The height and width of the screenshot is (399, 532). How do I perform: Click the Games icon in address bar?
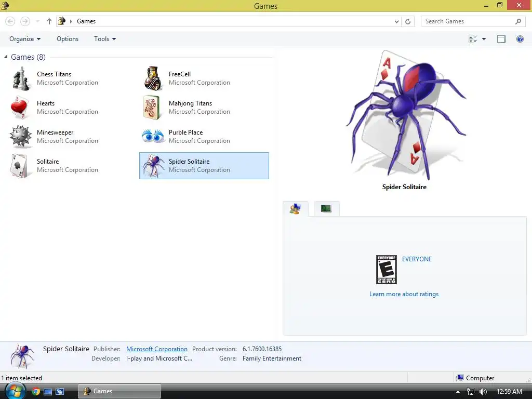[x=62, y=21]
